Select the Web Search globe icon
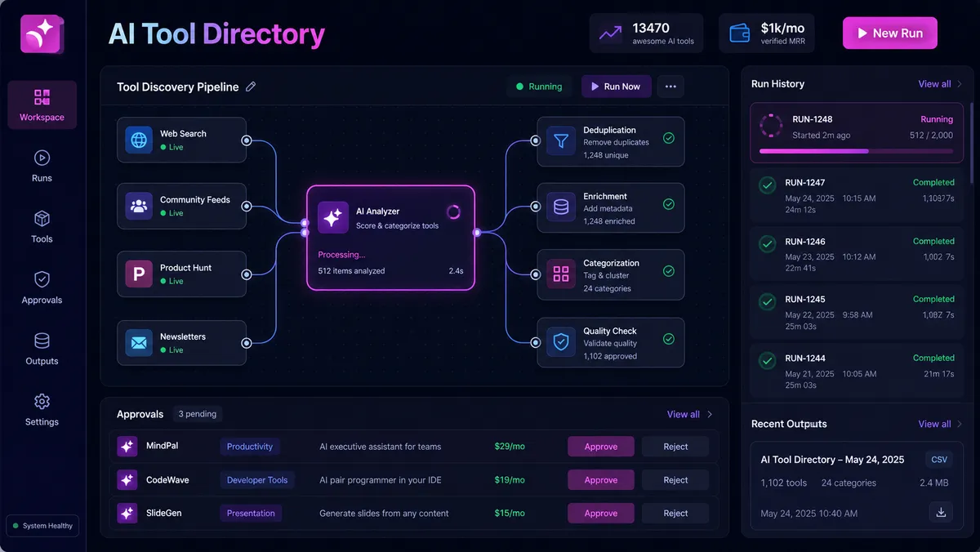The image size is (980, 552). coord(139,140)
